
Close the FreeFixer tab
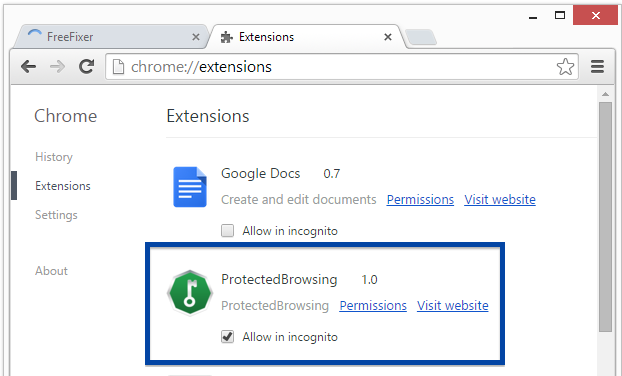point(196,37)
